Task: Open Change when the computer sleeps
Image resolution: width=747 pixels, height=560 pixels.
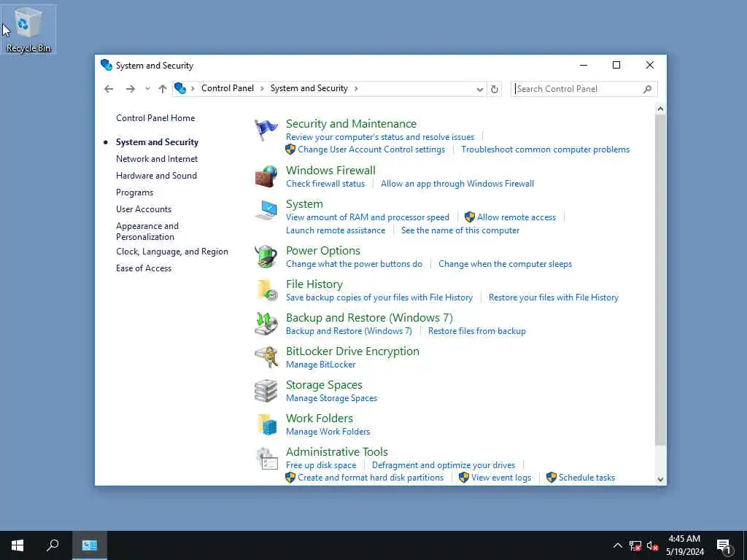Action: (x=505, y=264)
